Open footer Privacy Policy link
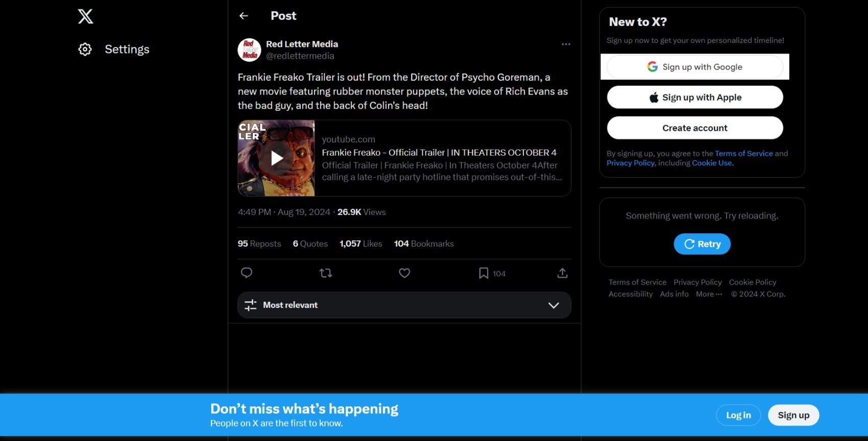The width and height of the screenshot is (868, 441). 697,282
